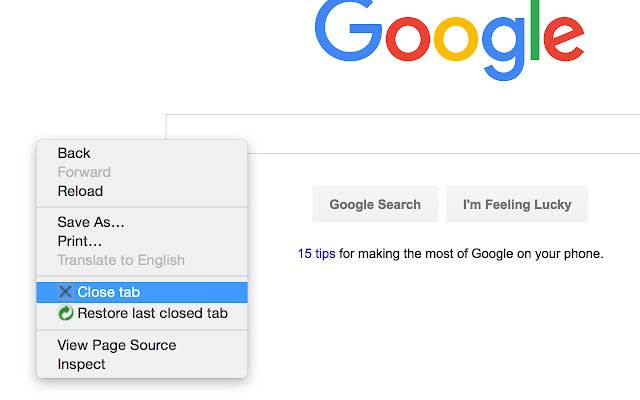Choose the Restore last closed tab label

152,313
